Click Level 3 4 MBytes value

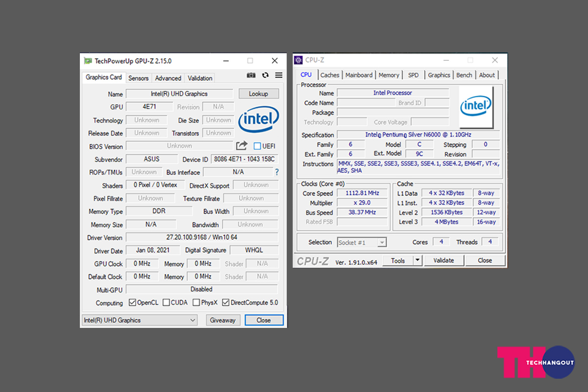click(446, 222)
